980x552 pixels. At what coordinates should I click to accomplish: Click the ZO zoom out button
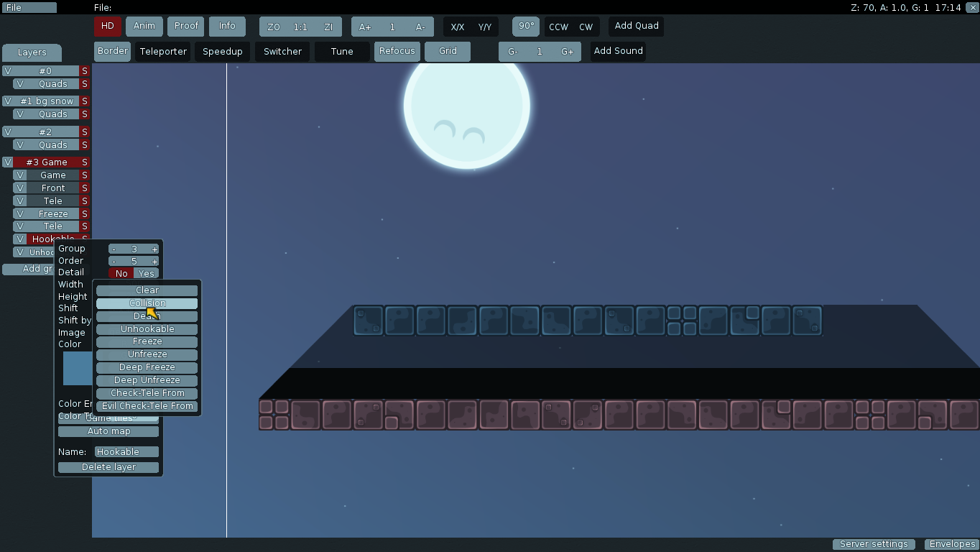click(274, 27)
